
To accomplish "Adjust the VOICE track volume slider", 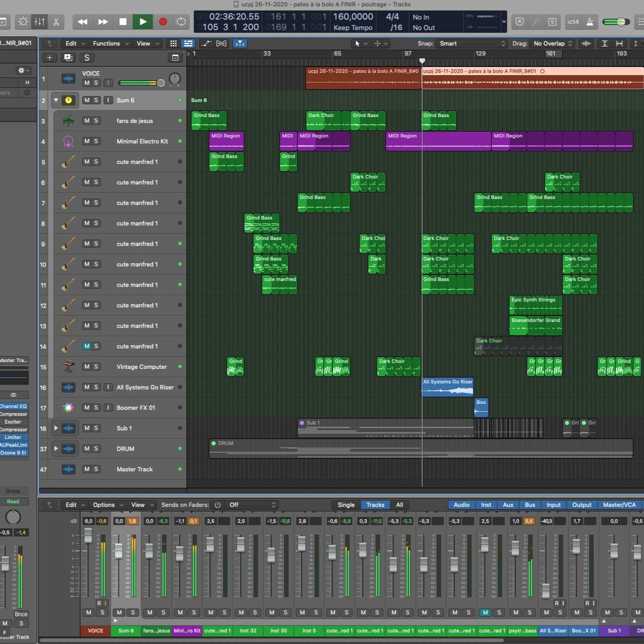I will 161,83.
